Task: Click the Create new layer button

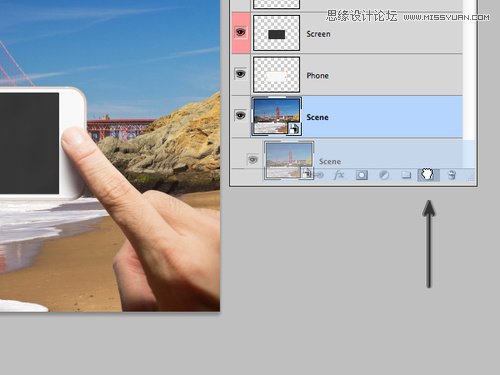Action: (428, 175)
